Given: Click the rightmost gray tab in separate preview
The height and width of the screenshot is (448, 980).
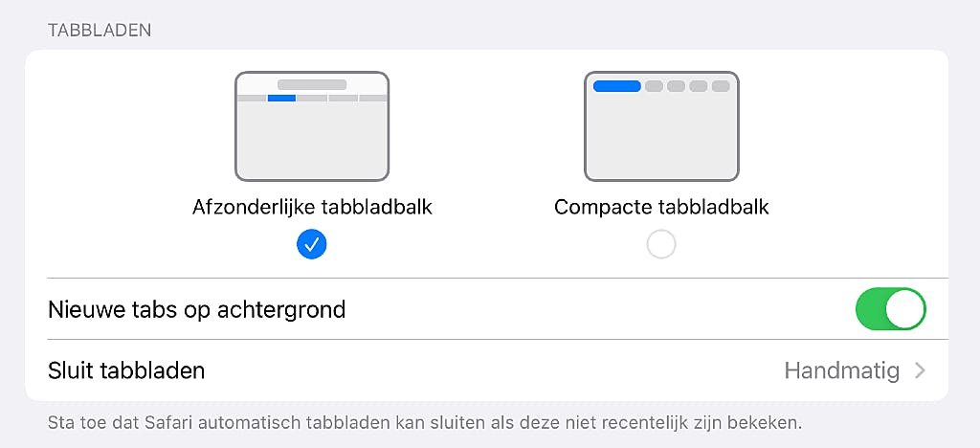Looking at the screenshot, I should tap(373, 98).
